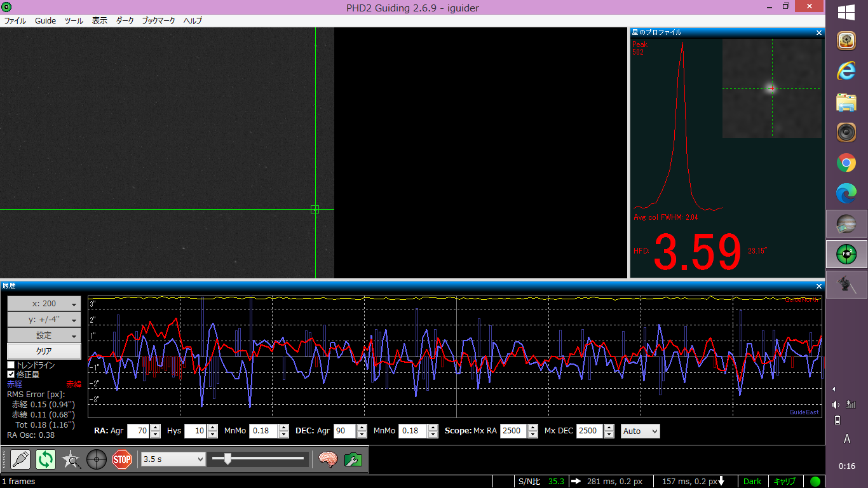The height and width of the screenshot is (488, 868).
Task: Open Microsoft Edge from the taskbar
Action: pyautogui.click(x=846, y=194)
